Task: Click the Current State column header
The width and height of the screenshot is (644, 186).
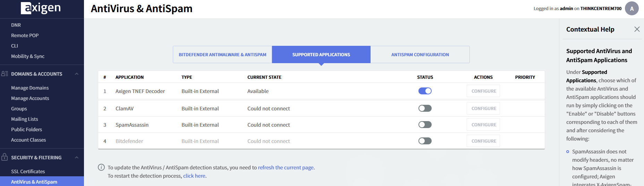Action: [264, 77]
